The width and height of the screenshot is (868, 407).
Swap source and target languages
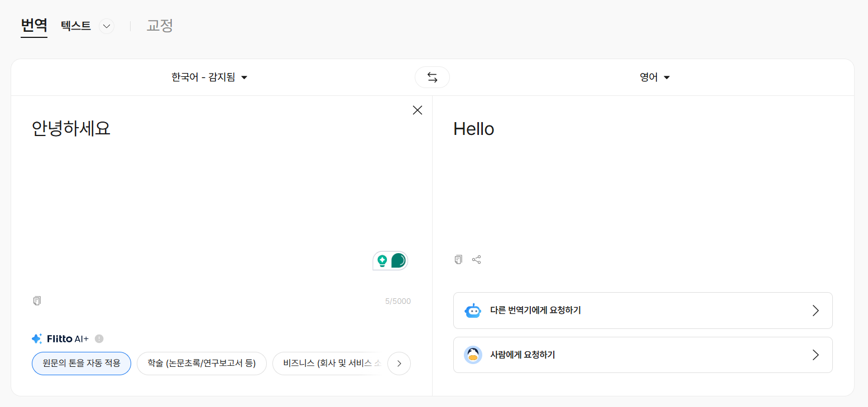point(432,77)
